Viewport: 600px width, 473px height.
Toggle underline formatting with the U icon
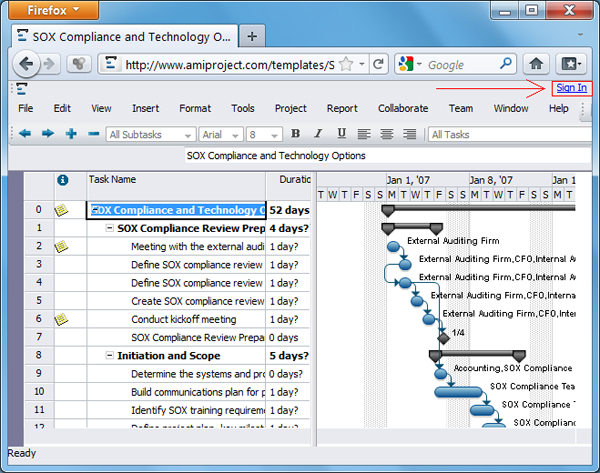(x=341, y=134)
